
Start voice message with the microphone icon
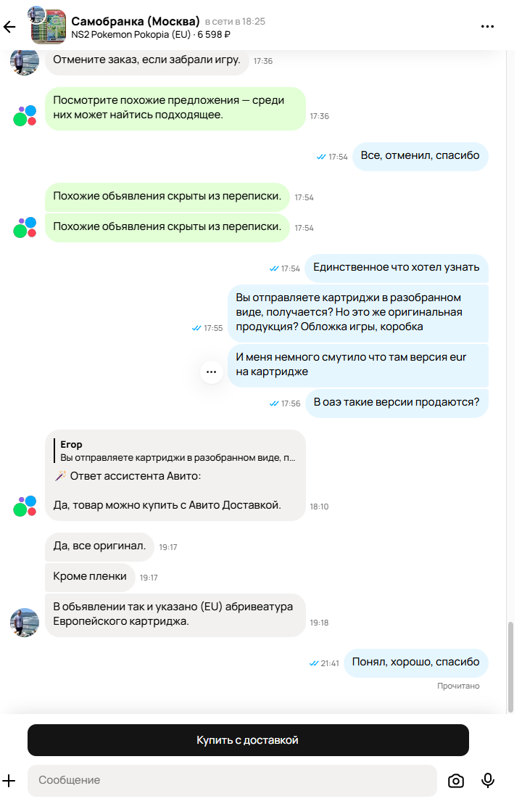point(488,780)
